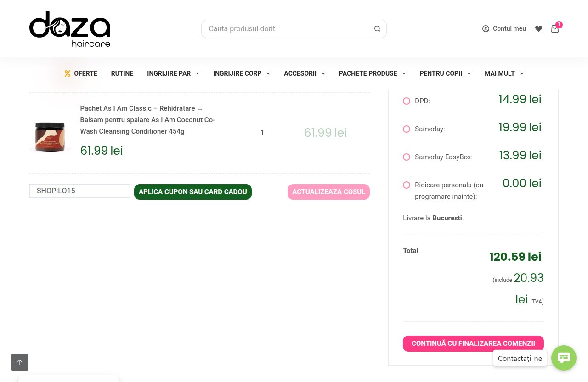Open Contul meu link
This screenshot has width=588, height=382.
(509, 28)
